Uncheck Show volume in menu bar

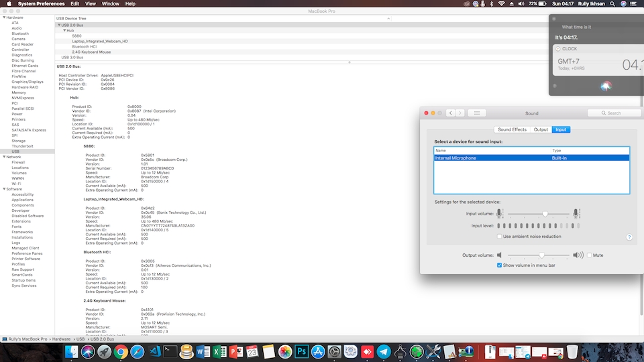(499, 265)
